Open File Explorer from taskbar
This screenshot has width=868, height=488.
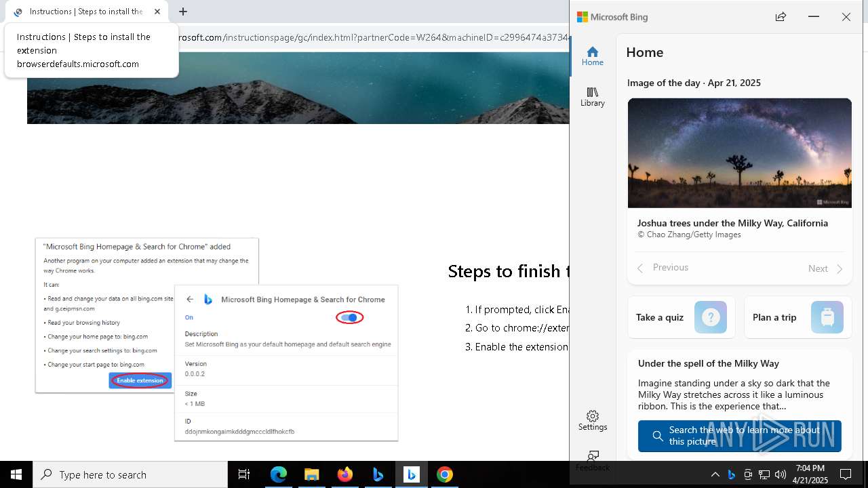tap(311, 474)
